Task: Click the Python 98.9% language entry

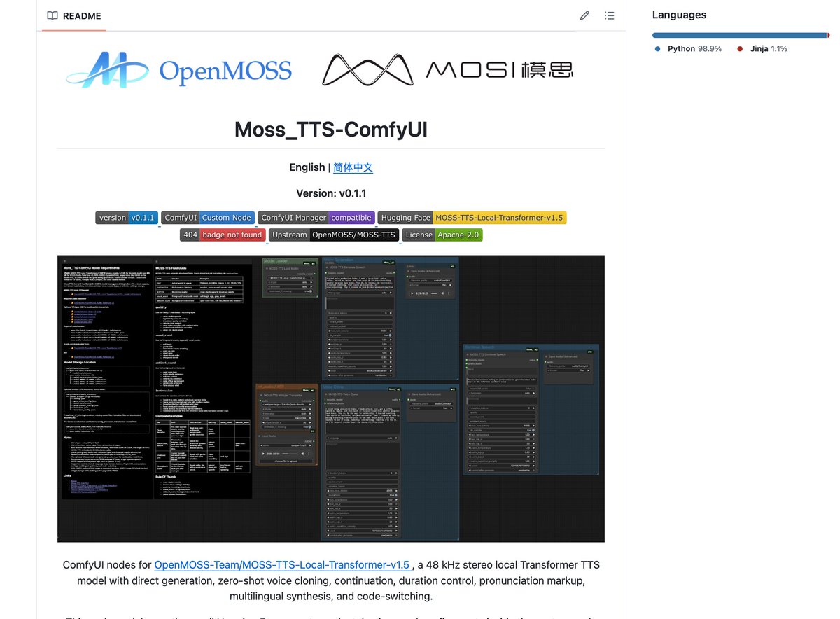Action: click(x=688, y=49)
